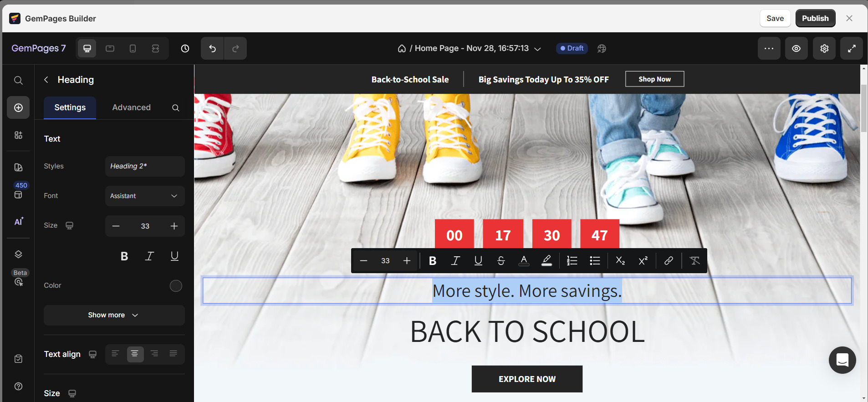Viewport: 868px width, 402px height.
Task: Justify the text alignment
Action: pyautogui.click(x=174, y=354)
